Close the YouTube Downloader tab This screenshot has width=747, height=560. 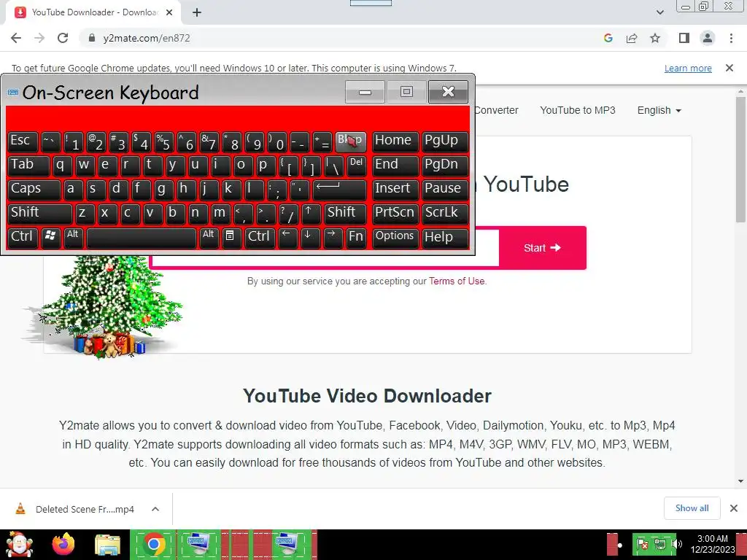[169, 12]
